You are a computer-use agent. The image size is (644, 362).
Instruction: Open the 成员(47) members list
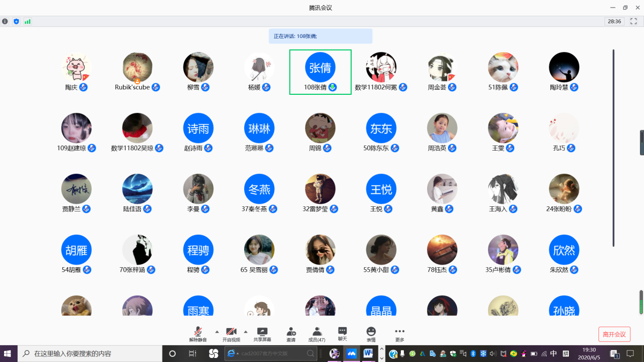[x=317, y=332]
